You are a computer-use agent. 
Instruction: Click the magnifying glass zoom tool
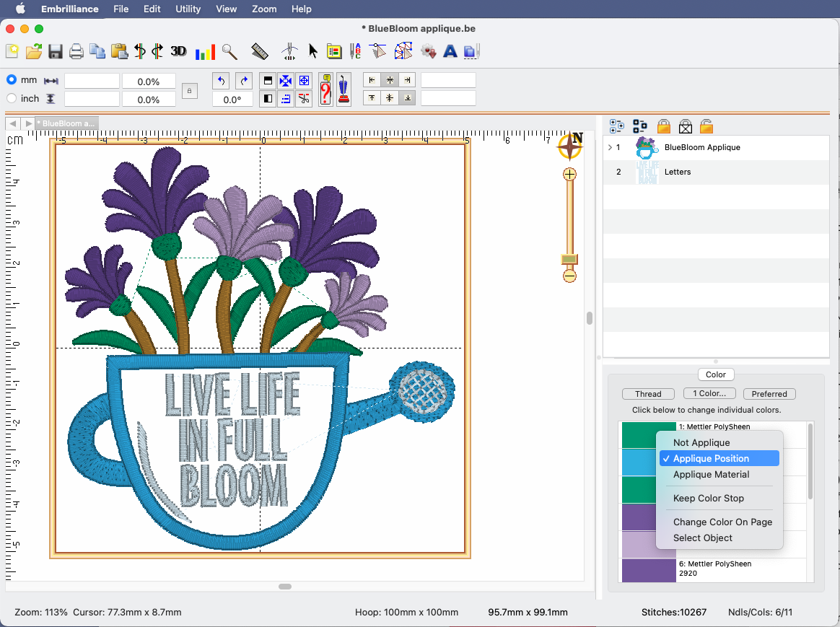pyautogui.click(x=229, y=51)
